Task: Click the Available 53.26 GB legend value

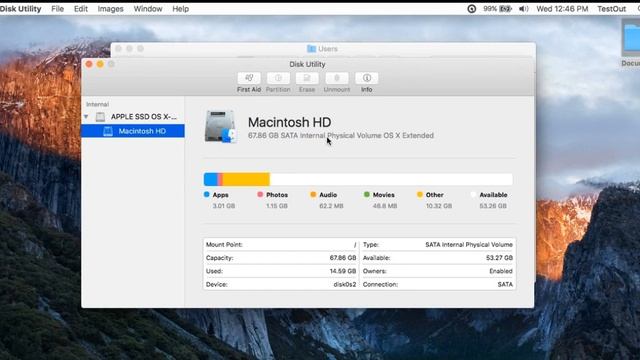Action: click(493, 206)
